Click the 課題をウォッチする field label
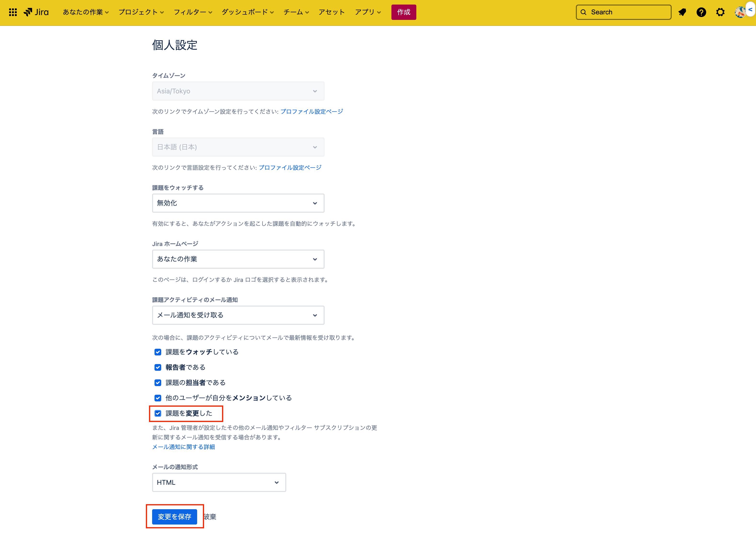 tap(178, 188)
